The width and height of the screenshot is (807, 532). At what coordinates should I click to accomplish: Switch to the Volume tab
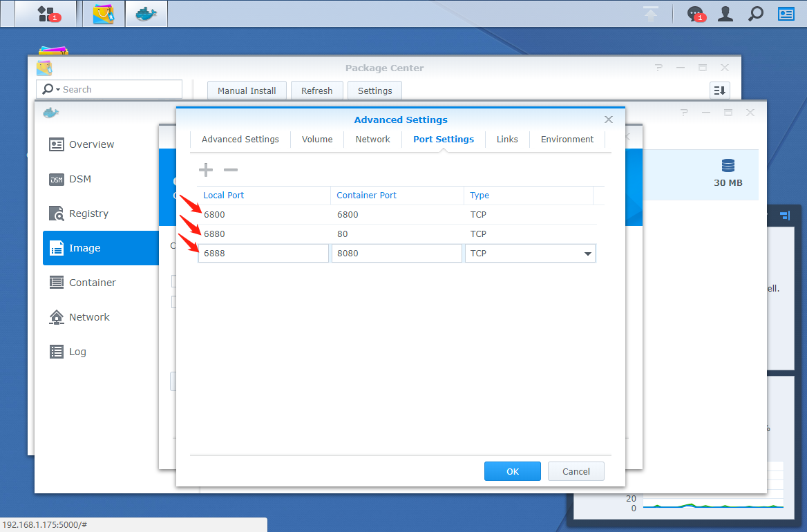click(317, 140)
